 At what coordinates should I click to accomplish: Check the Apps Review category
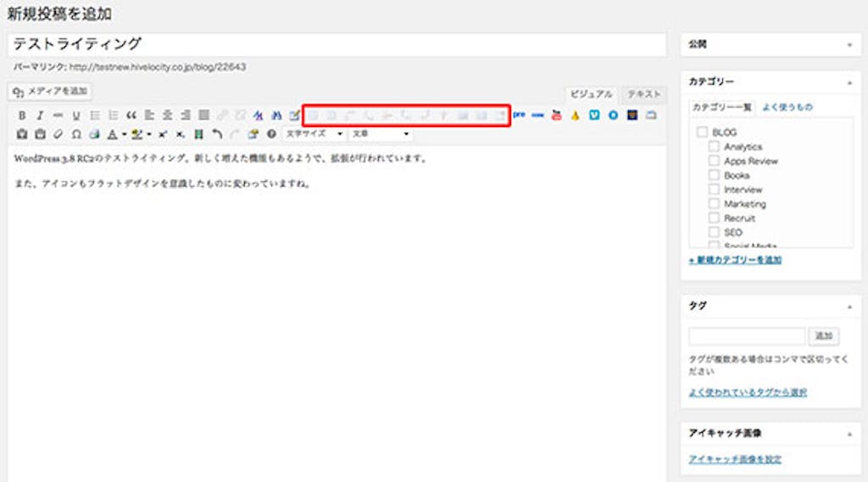pyautogui.click(x=714, y=160)
